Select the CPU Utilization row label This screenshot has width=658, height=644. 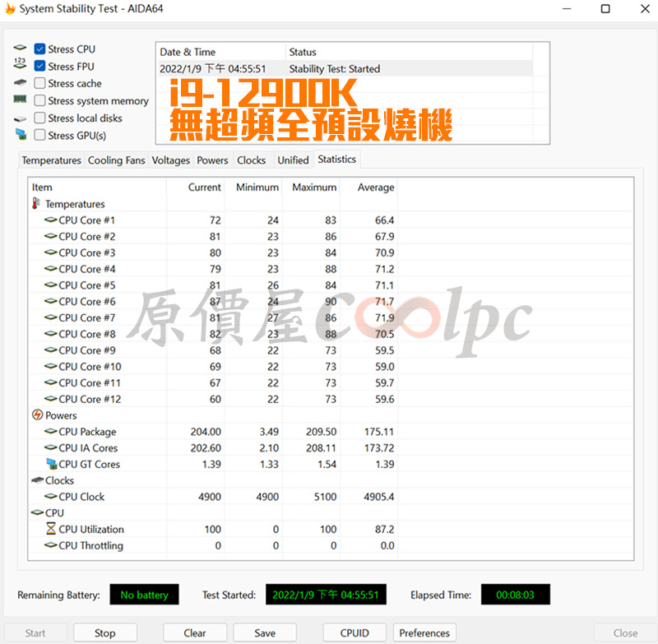91,529
